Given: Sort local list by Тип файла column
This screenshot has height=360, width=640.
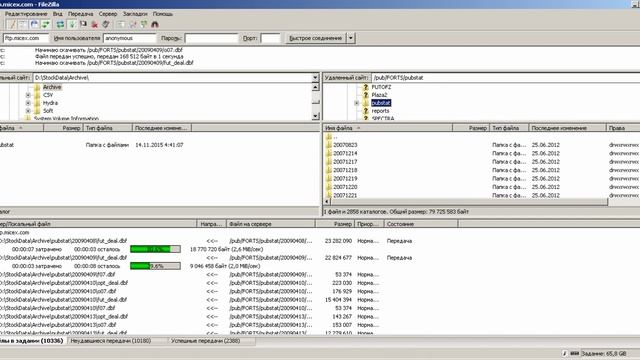Looking at the screenshot, I should click(x=108, y=128).
